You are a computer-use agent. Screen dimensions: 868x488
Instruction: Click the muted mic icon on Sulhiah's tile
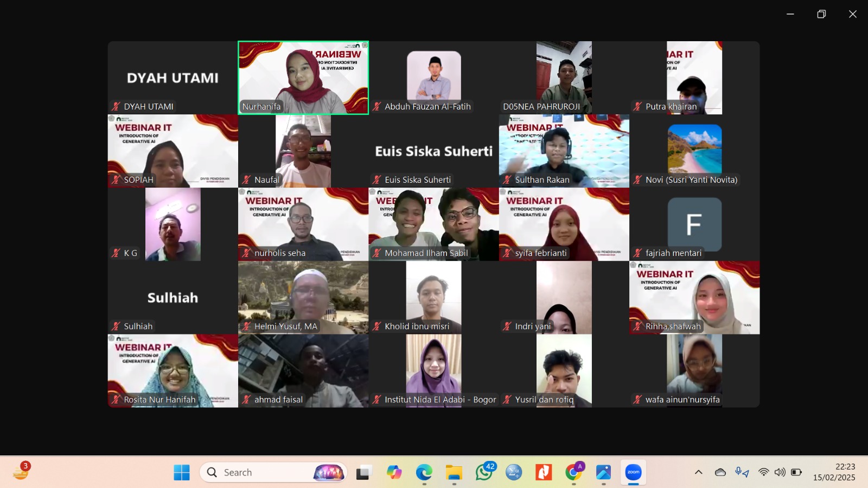click(116, 326)
